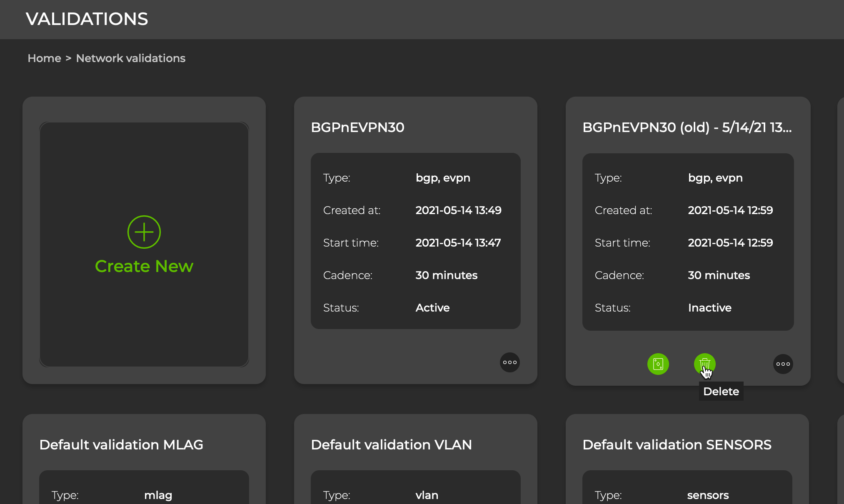Screen dimensions: 844x504
Task: Select the Default validation MLAG card title
Action: point(121,445)
